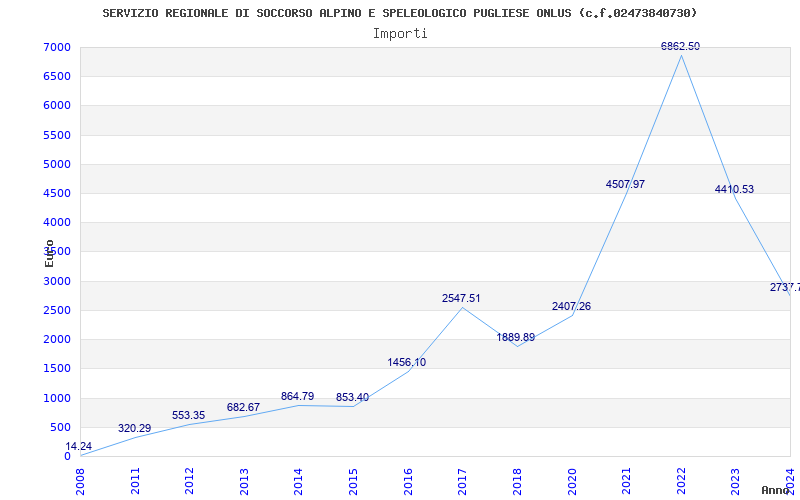The width and height of the screenshot is (800, 500).
Task: Select data label 1889.89
Action: [x=516, y=337]
